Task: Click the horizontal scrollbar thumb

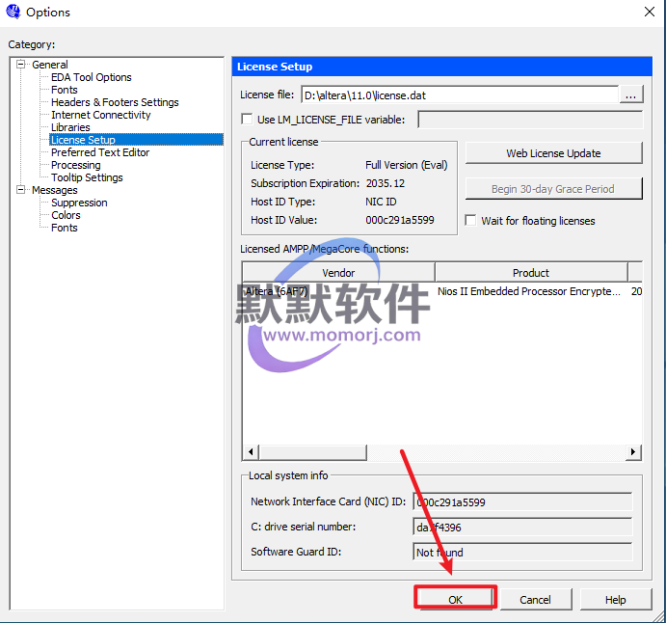Action: pyautogui.click(x=313, y=452)
